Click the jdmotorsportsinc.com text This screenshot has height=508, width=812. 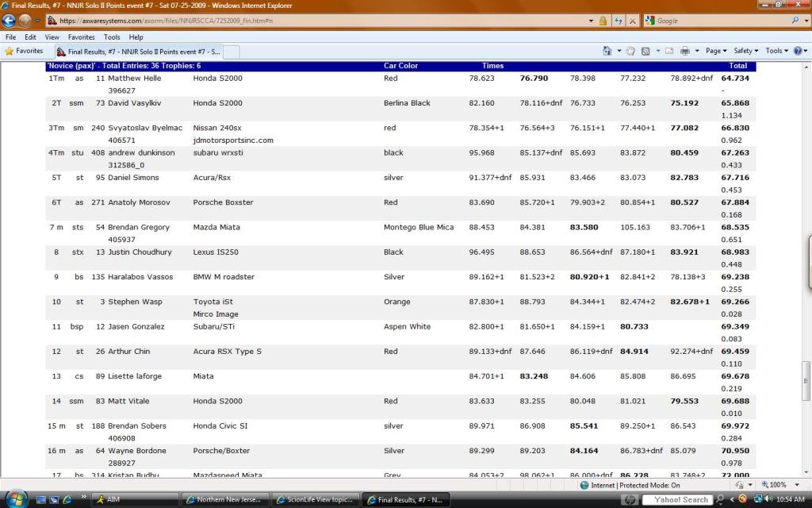[x=233, y=140]
